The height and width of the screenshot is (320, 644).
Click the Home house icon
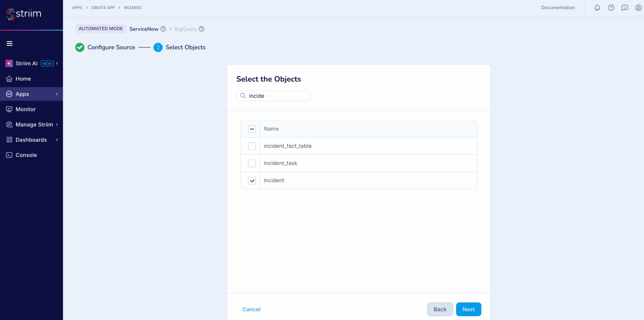click(x=9, y=79)
